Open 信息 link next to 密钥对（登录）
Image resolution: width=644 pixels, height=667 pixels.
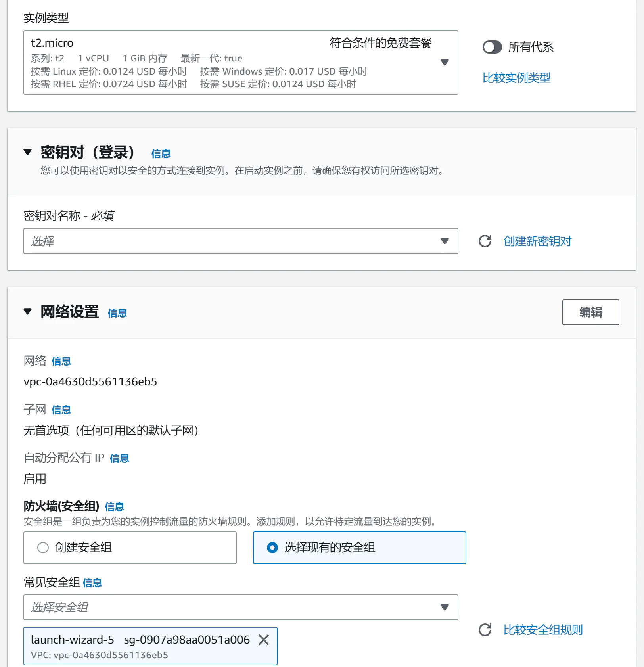(161, 154)
